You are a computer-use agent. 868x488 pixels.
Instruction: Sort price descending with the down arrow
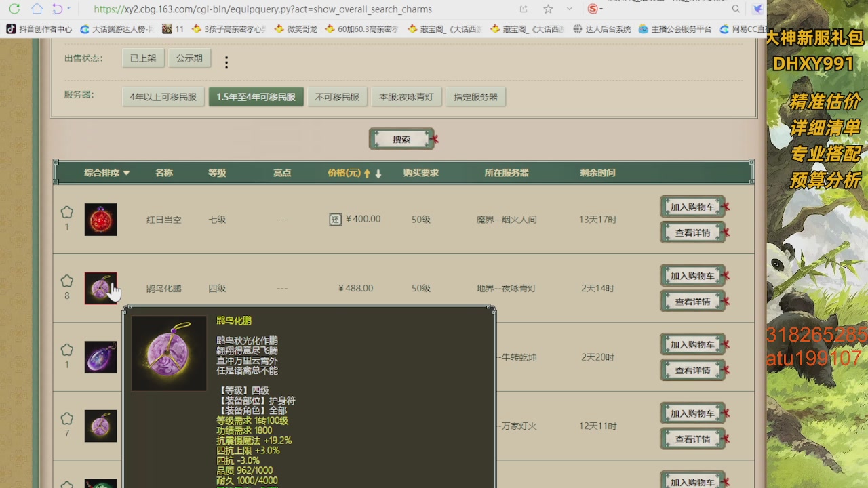tap(378, 174)
